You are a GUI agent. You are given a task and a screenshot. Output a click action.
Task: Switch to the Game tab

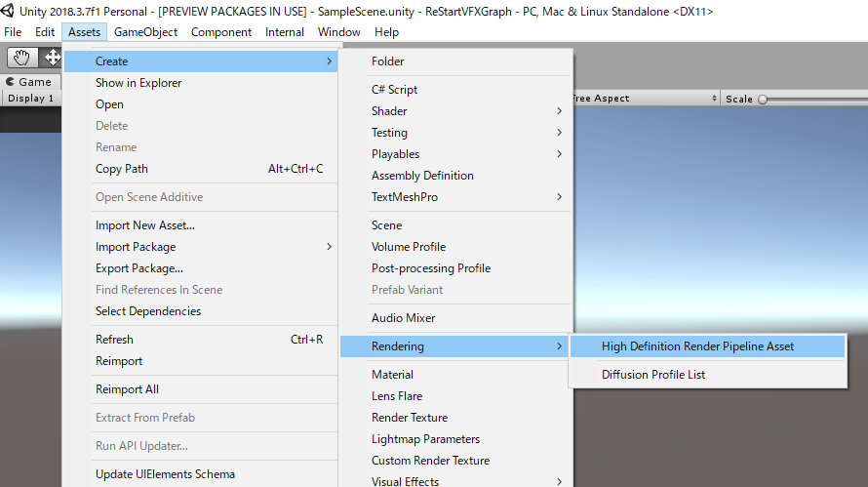(x=29, y=82)
